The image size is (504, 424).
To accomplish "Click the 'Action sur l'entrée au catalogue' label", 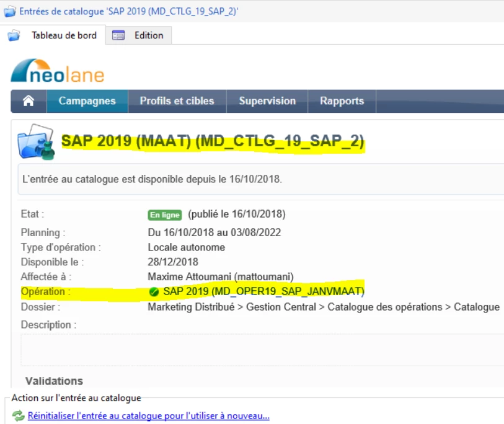I will tap(76, 398).
